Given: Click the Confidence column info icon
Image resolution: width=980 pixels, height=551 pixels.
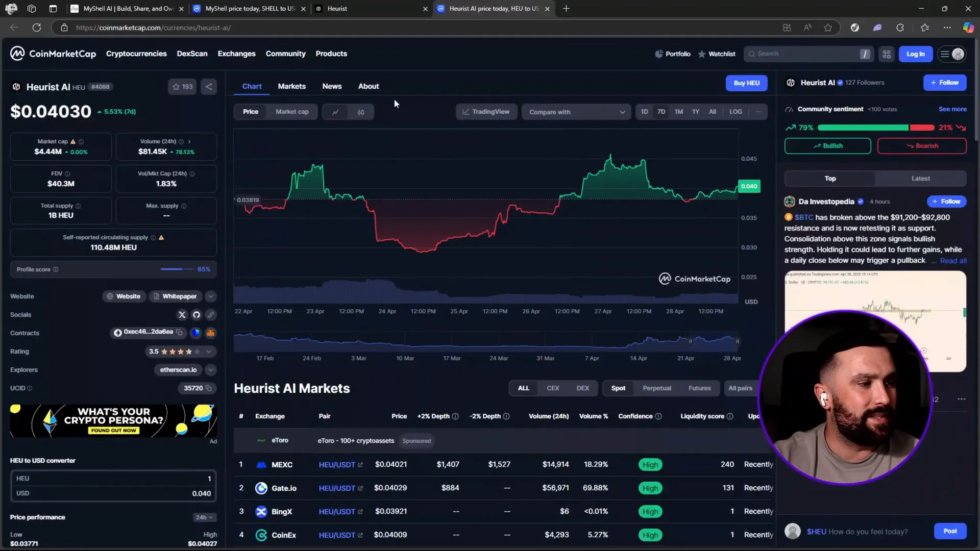Looking at the screenshot, I should coord(658,416).
